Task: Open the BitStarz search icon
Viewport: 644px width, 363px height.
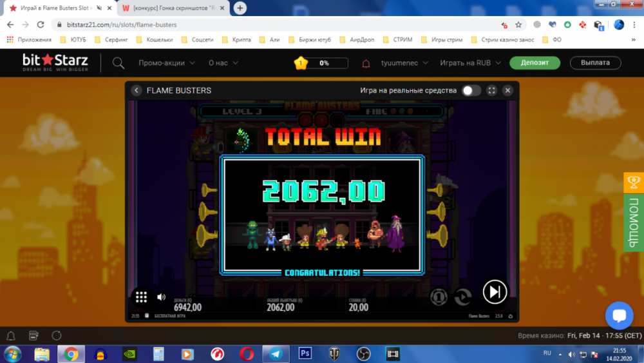Action: (x=118, y=63)
